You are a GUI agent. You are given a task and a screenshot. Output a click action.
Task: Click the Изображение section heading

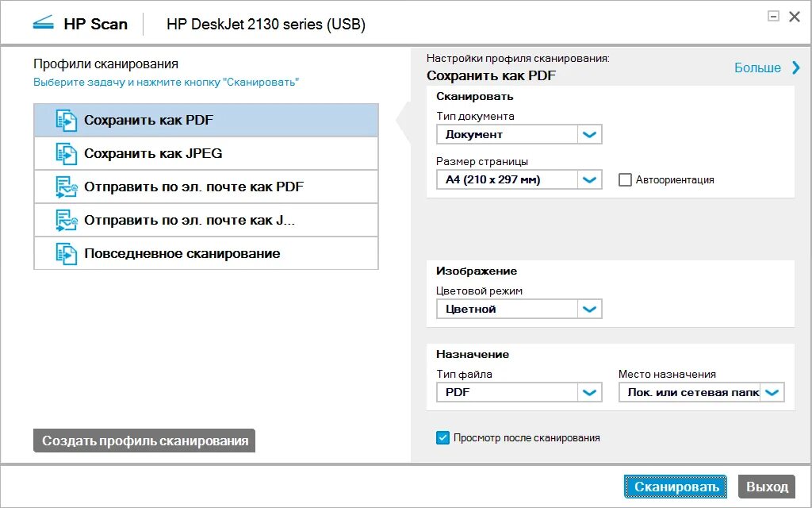point(477,271)
